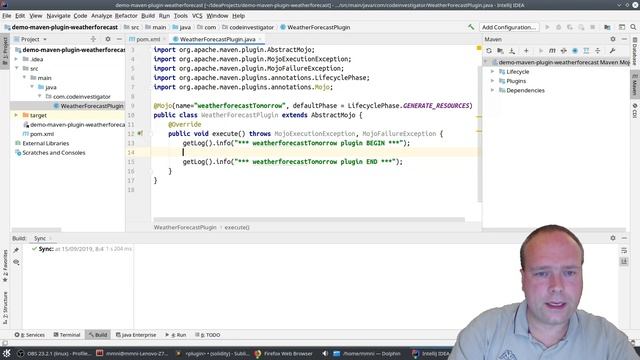Click the execute() breadcrumb below editor
640x360 pixels.
pos(237,227)
